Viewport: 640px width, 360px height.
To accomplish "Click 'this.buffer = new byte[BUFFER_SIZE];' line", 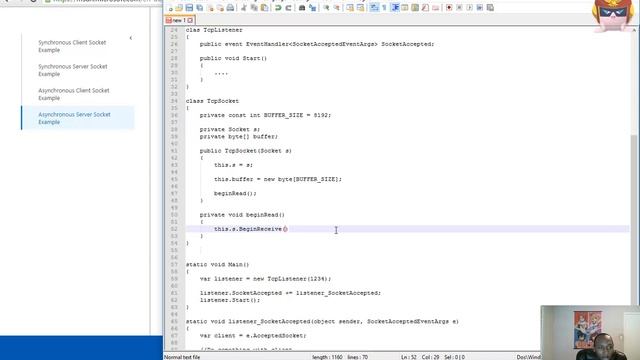I will coord(278,179).
